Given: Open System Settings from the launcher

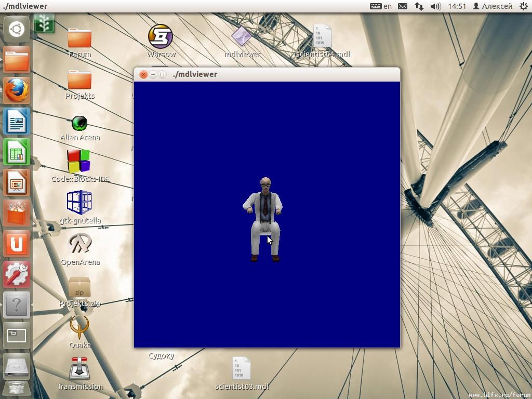Looking at the screenshot, I should (x=17, y=274).
